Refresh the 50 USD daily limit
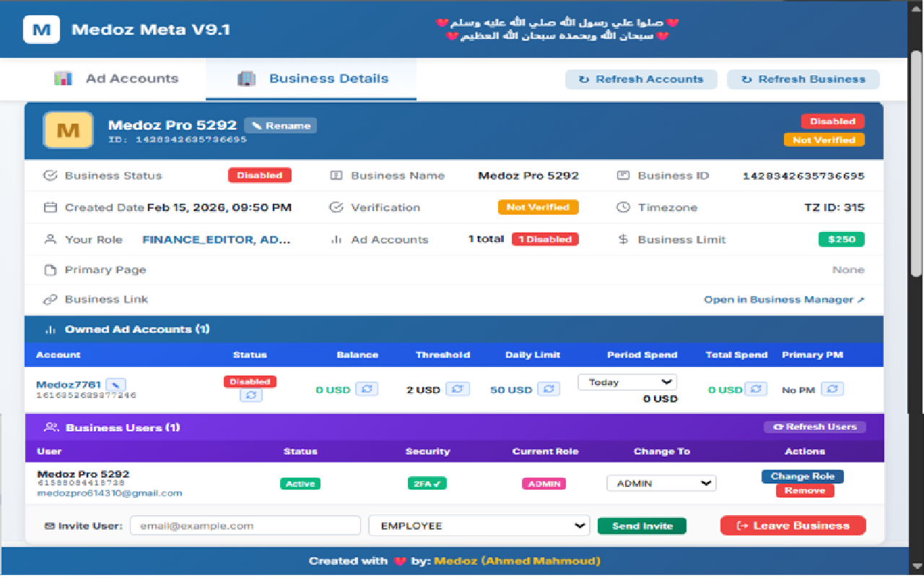The width and height of the screenshot is (924, 578). [x=549, y=389]
